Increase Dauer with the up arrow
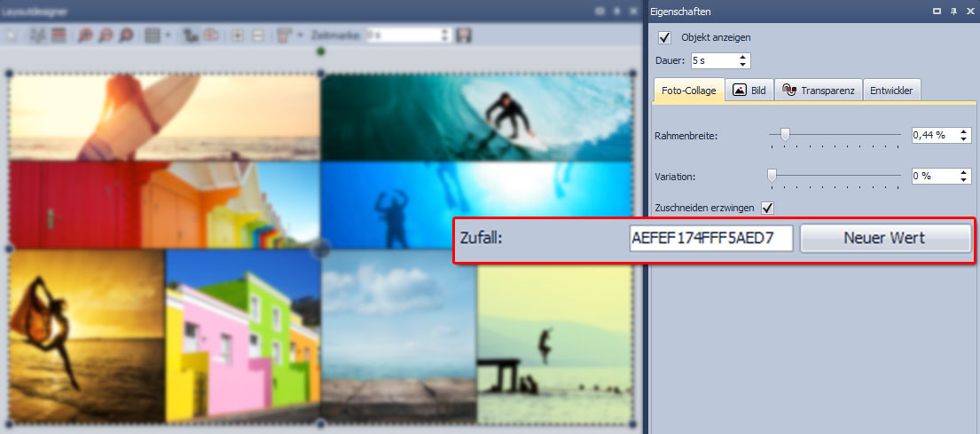 coord(742,57)
